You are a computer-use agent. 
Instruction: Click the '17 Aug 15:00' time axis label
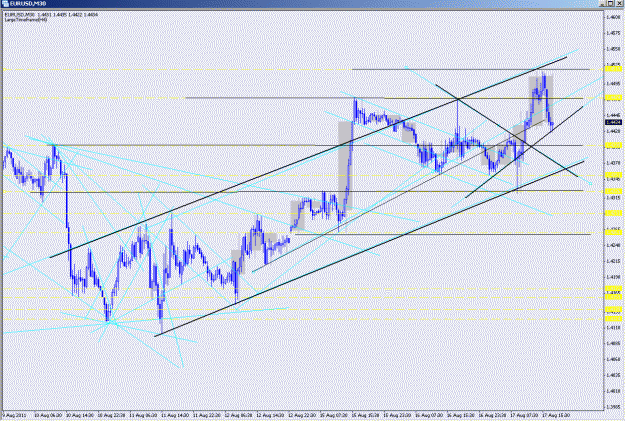tap(556, 415)
